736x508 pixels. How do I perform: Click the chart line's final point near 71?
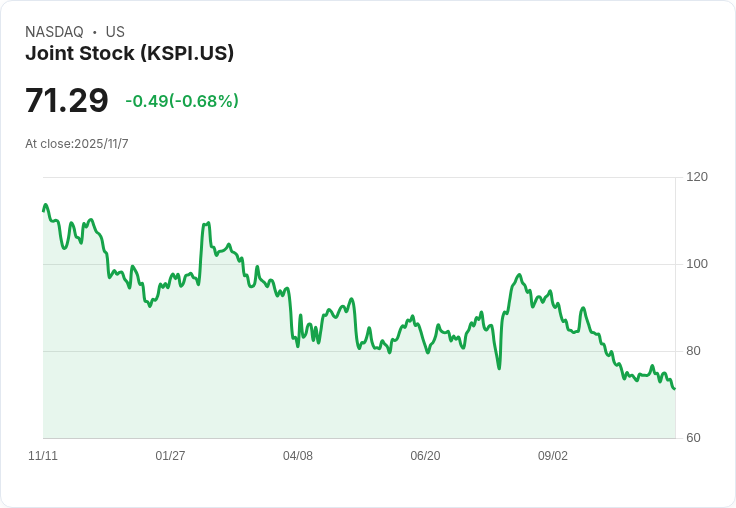[675, 389]
